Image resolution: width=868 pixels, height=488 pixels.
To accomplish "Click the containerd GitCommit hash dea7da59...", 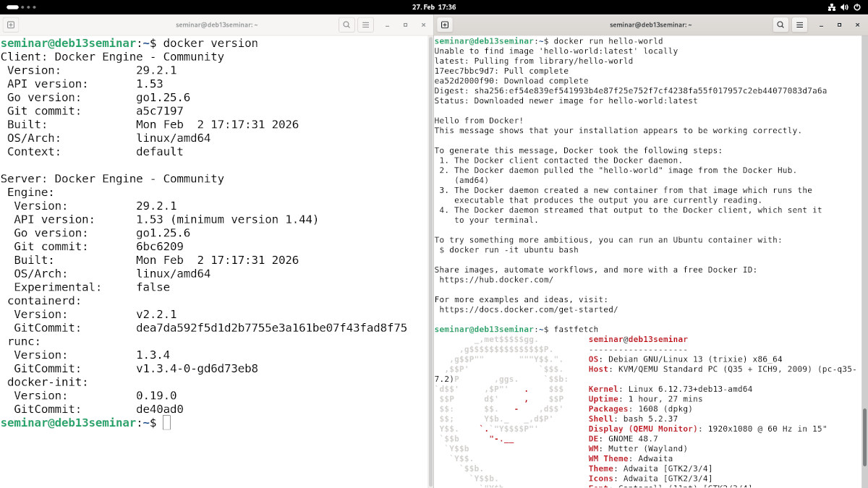I will tap(271, 328).
